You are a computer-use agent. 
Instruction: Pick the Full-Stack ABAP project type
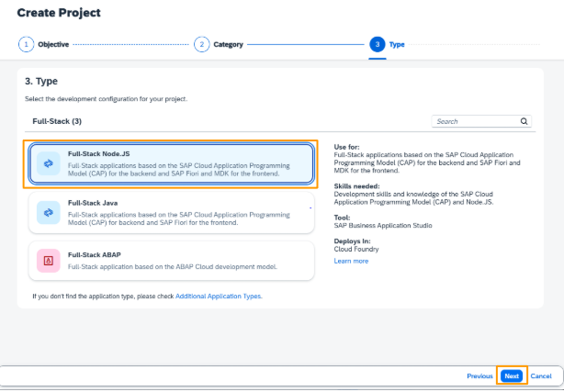click(172, 261)
